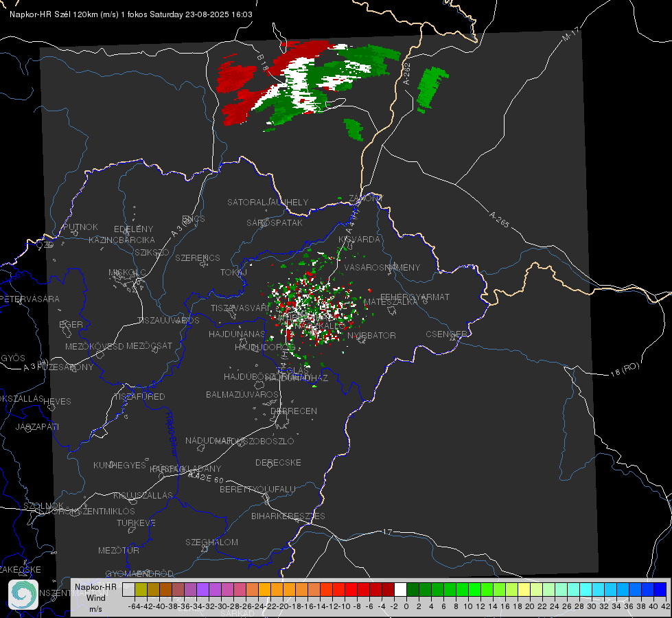Click the DEBRECEN city label

pos(294,411)
